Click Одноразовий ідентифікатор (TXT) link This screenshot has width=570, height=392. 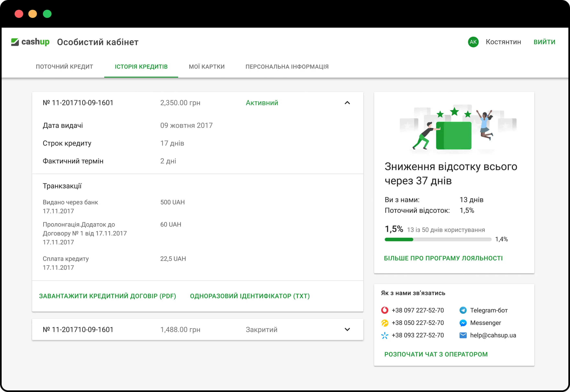(x=250, y=296)
